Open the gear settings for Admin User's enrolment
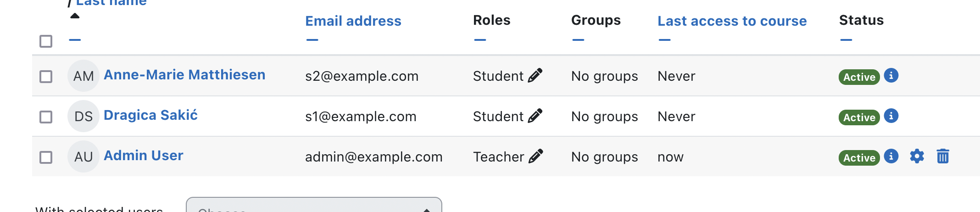 917,156
